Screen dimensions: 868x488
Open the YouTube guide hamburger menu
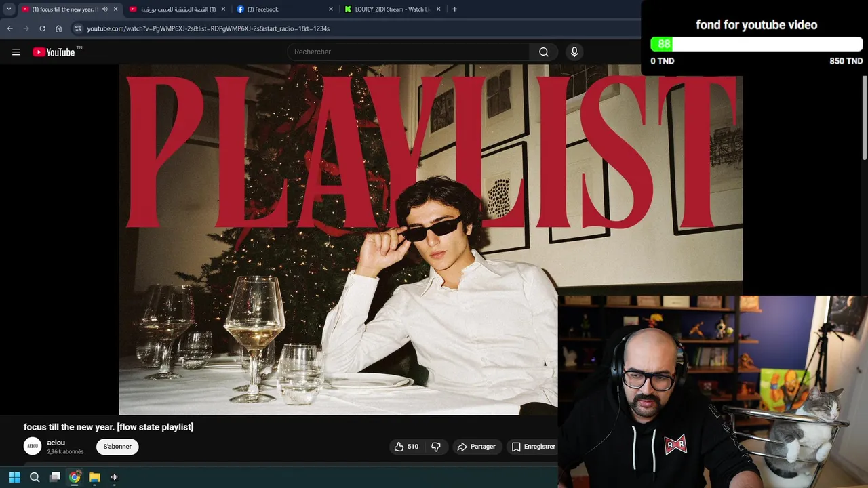click(x=16, y=52)
